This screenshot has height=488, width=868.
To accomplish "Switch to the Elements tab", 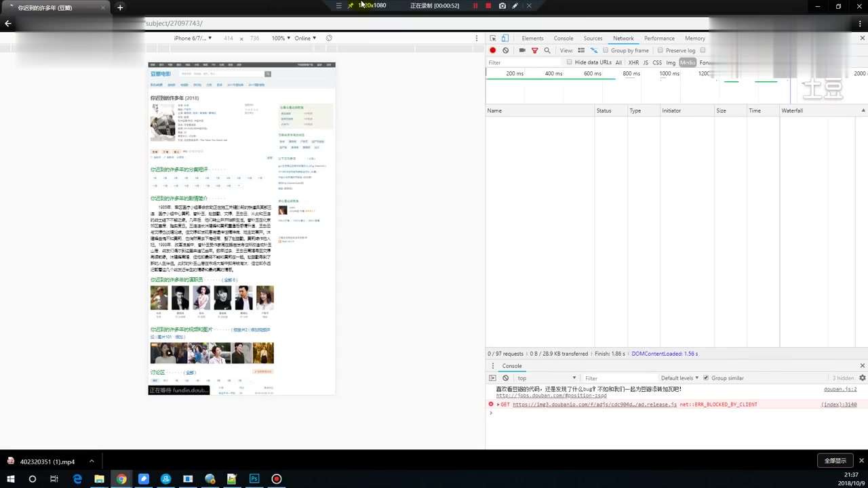I will [532, 38].
